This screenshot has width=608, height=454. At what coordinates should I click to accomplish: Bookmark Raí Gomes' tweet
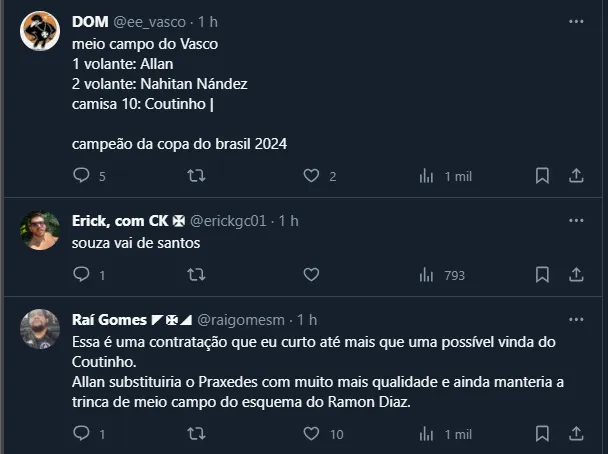pos(542,434)
